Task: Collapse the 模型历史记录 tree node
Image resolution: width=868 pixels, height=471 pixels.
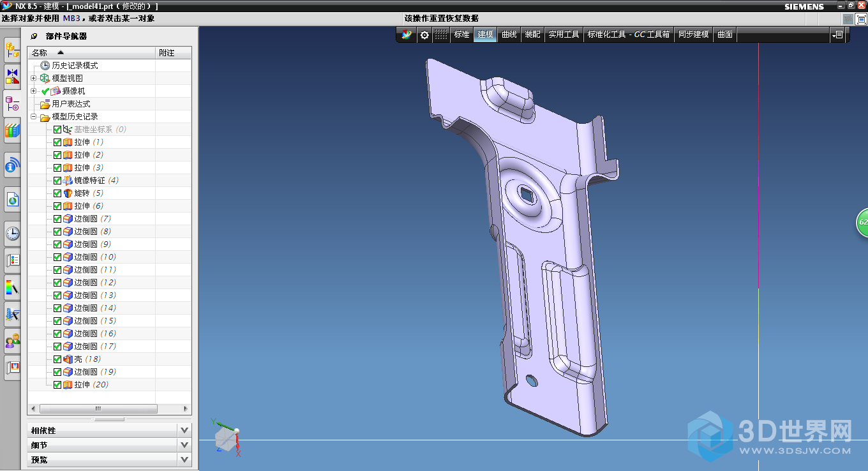Action: [x=34, y=117]
